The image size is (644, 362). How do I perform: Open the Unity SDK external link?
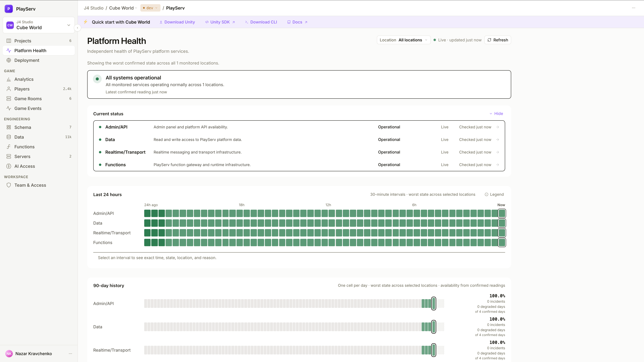(x=220, y=22)
